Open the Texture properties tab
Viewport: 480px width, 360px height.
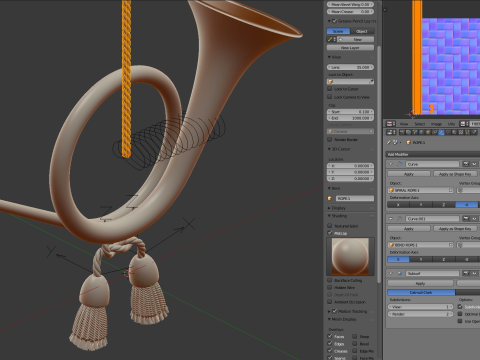[461, 132]
